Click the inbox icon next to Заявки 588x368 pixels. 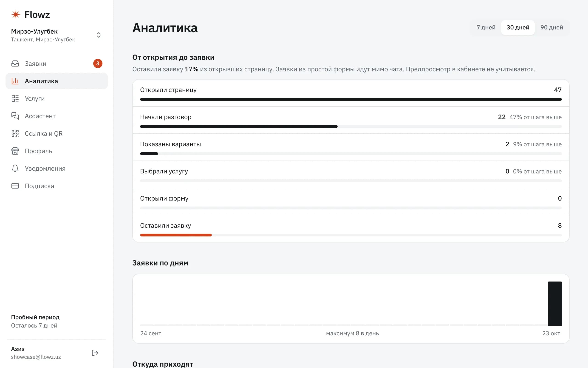(x=15, y=63)
